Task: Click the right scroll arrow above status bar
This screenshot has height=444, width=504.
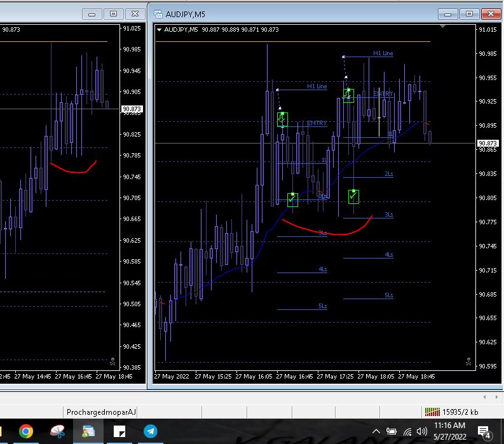Action: click(x=496, y=397)
